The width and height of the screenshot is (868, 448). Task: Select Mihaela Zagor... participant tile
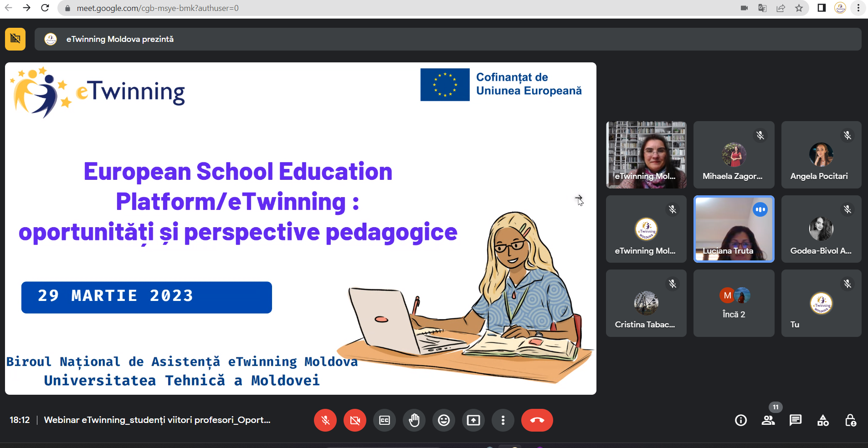(734, 155)
